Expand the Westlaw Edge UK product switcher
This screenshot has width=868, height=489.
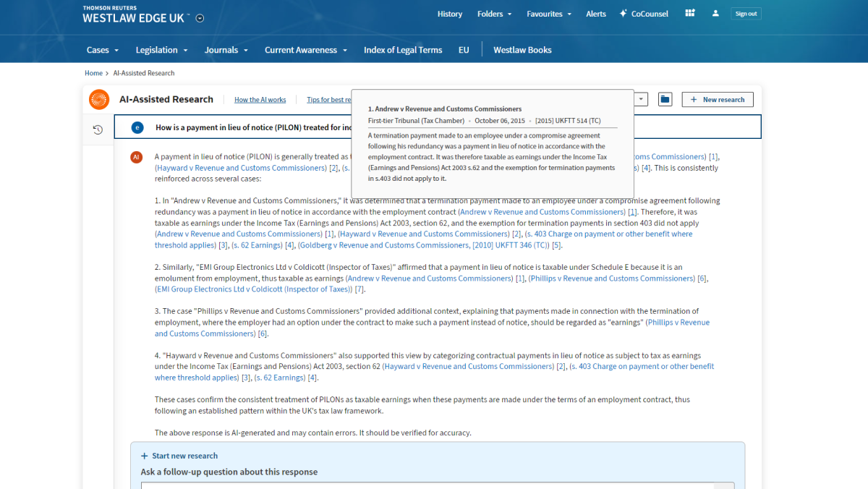click(x=200, y=19)
